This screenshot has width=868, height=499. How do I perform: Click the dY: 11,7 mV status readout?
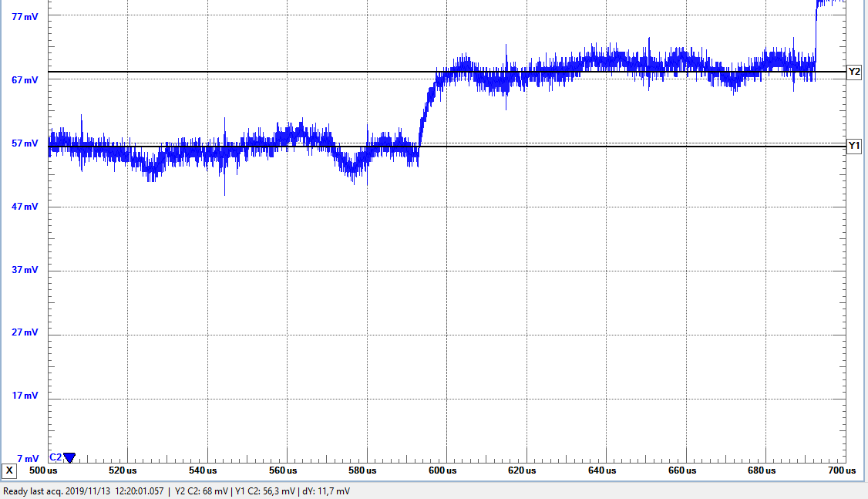coord(326,491)
